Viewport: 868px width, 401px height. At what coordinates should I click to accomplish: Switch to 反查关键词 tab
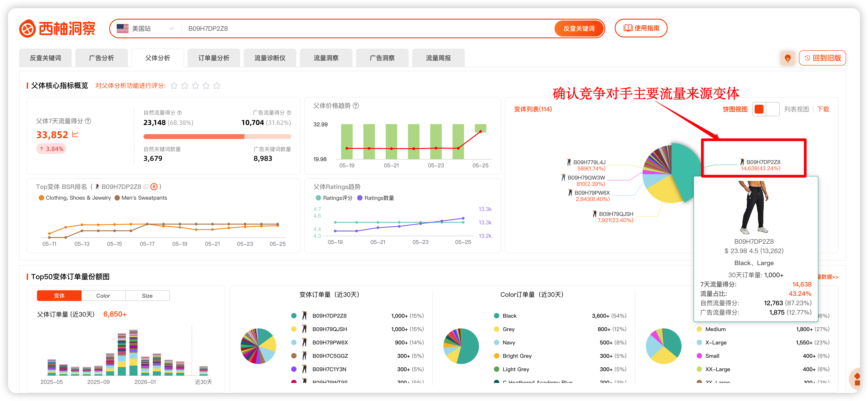45,58
